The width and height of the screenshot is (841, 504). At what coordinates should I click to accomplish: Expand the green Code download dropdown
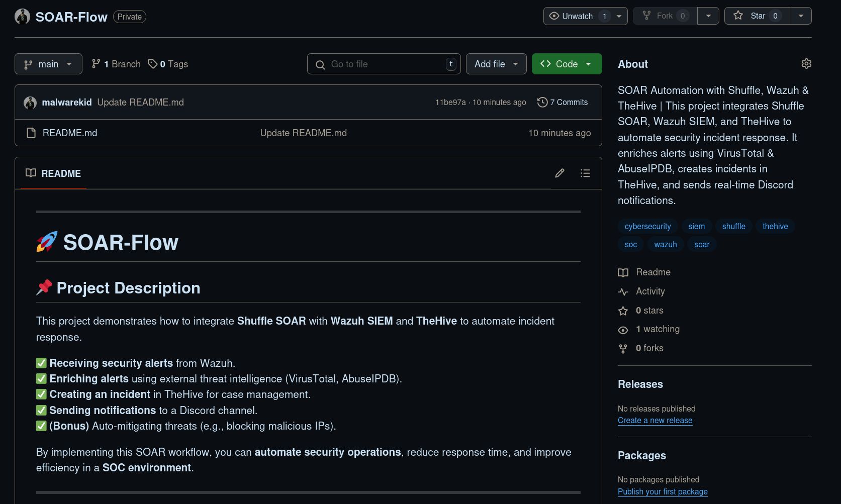pyautogui.click(x=567, y=64)
